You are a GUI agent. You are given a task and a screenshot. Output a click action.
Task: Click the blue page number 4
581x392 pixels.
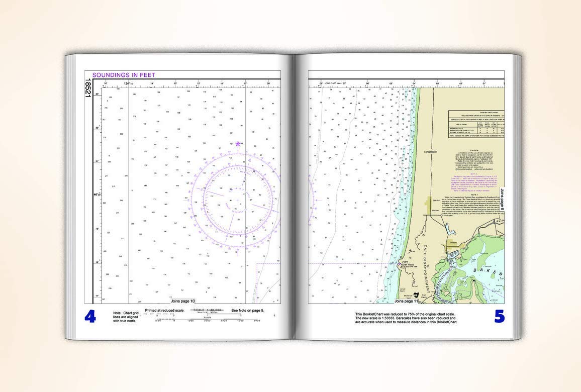[90, 316]
